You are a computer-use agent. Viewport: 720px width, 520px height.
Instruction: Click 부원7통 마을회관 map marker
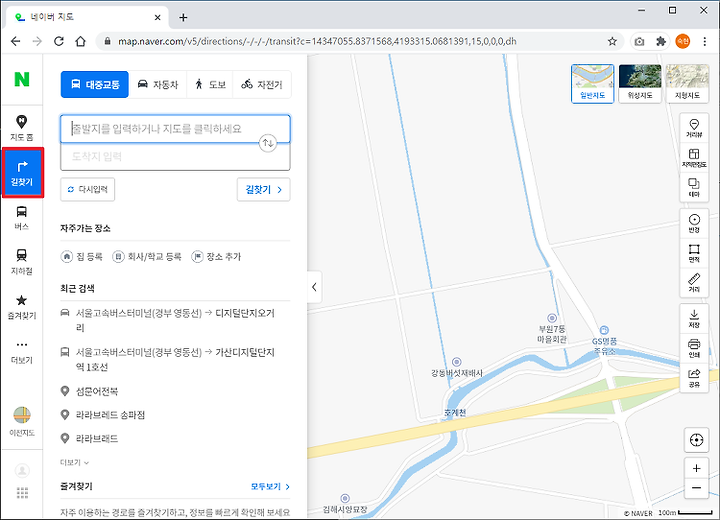pos(552,318)
